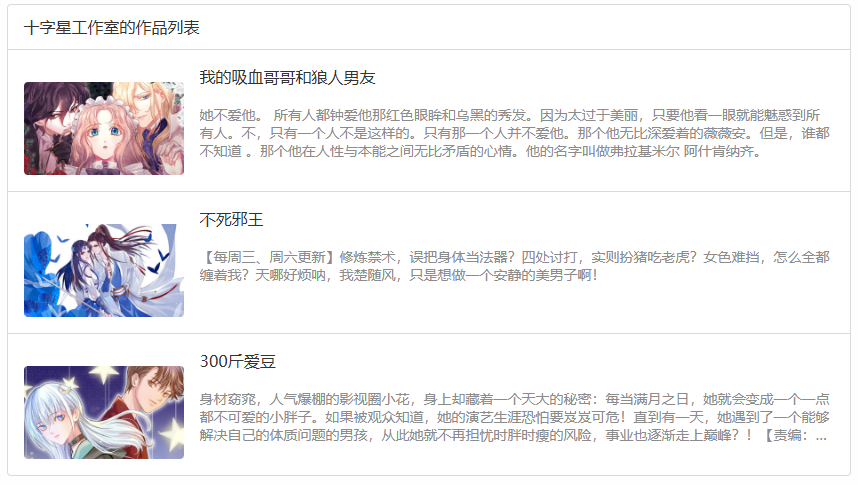858x485 pixels.
Task: Open the title 300斤爱豆
Action: (x=237, y=362)
